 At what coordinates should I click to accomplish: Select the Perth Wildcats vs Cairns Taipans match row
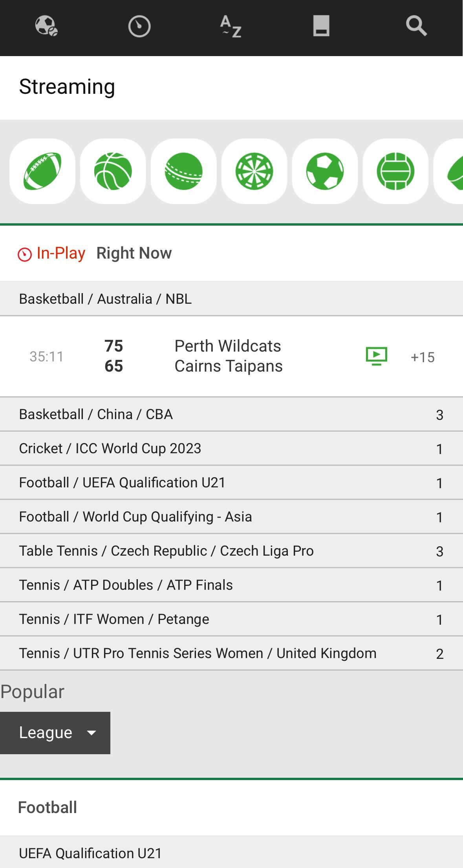coord(228,355)
